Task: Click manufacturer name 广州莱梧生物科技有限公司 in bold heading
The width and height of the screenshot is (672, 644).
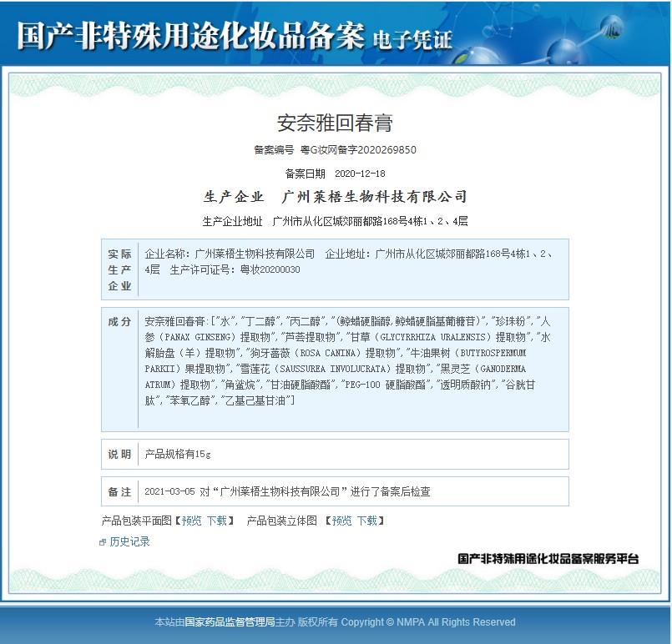Action: pyautogui.click(x=374, y=197)
